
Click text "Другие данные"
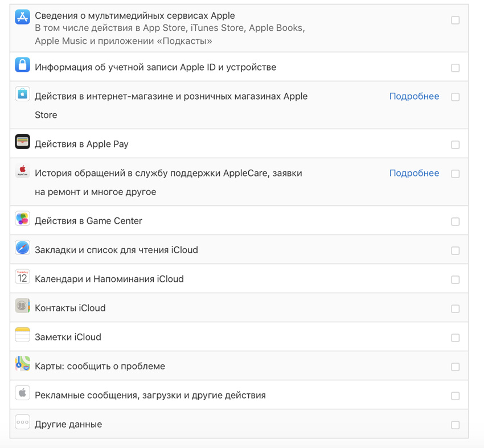coord(68,424)
